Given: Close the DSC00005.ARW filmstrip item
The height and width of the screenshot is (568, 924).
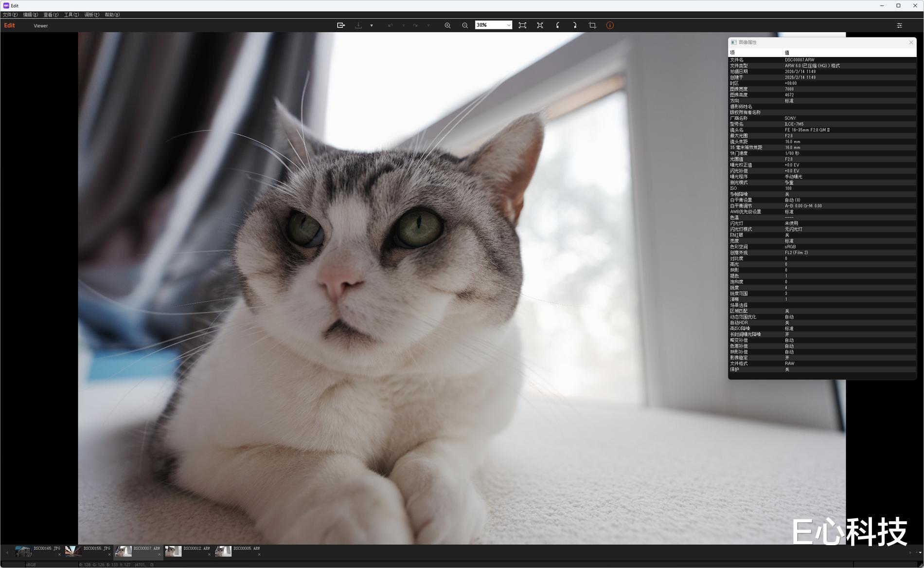Looking at the screenshot, I should pos(259,554).
